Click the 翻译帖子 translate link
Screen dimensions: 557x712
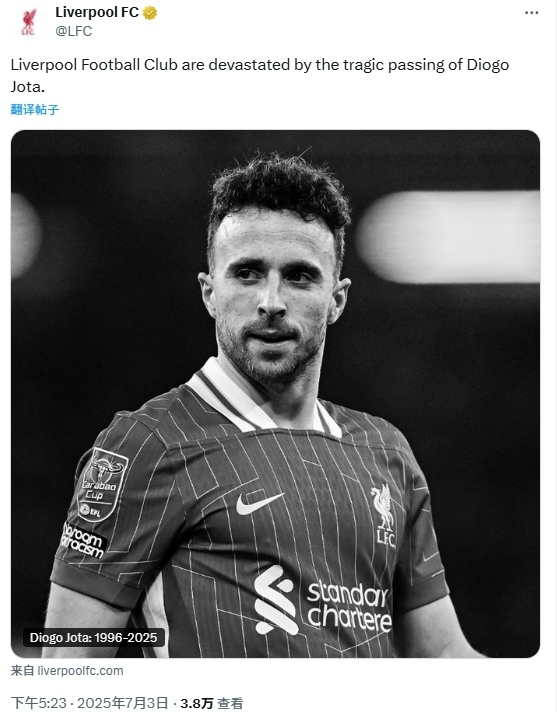(x=35, y=109)
